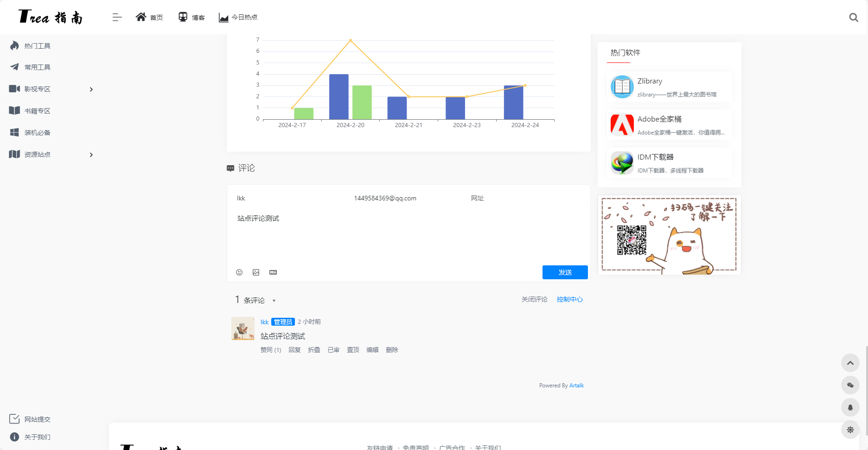
Task: Go to 首页 in the top navigation
Action: pos(149,17)
